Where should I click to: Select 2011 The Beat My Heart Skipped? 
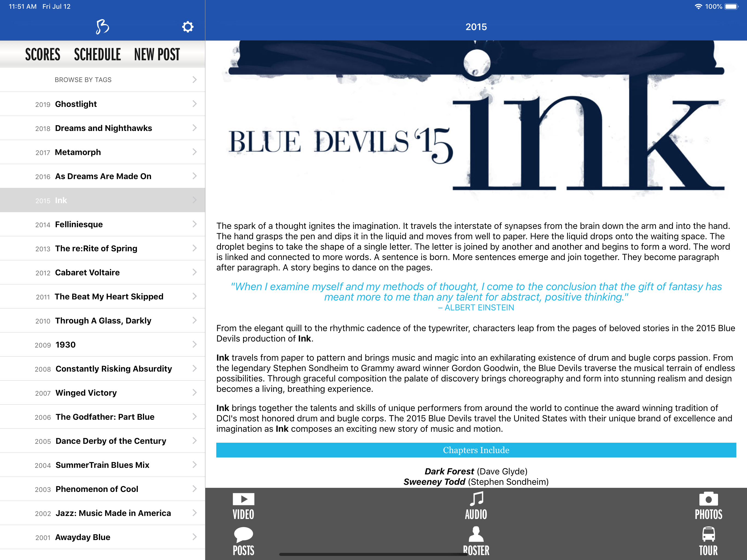102,297
